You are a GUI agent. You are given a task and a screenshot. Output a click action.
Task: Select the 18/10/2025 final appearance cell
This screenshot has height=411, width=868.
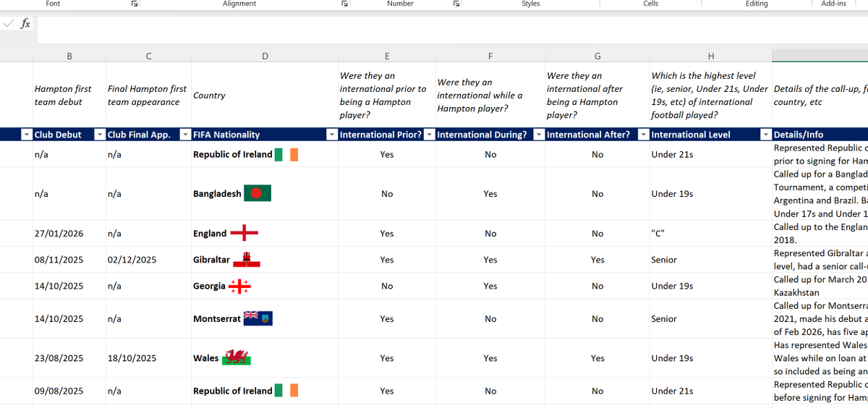[148, 358]
